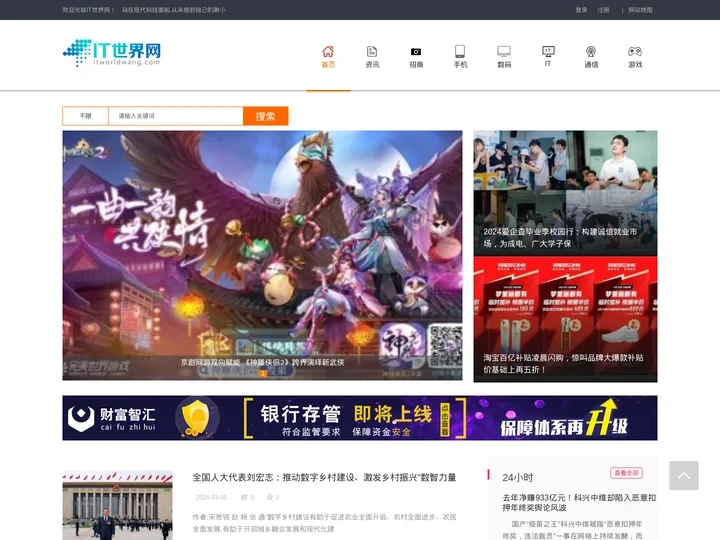Click the back-to-top arrow button

pos(684,475)
